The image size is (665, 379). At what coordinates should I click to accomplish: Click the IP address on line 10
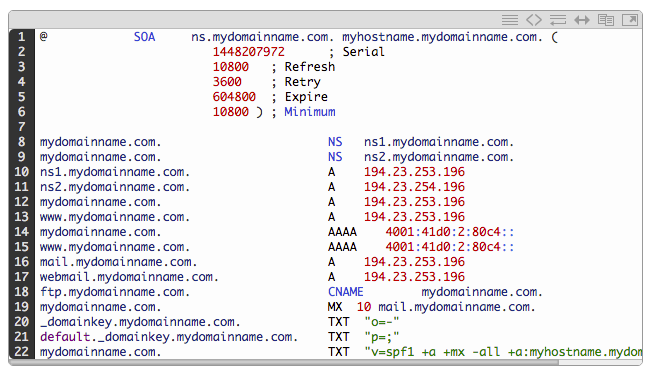pos(414,172)
